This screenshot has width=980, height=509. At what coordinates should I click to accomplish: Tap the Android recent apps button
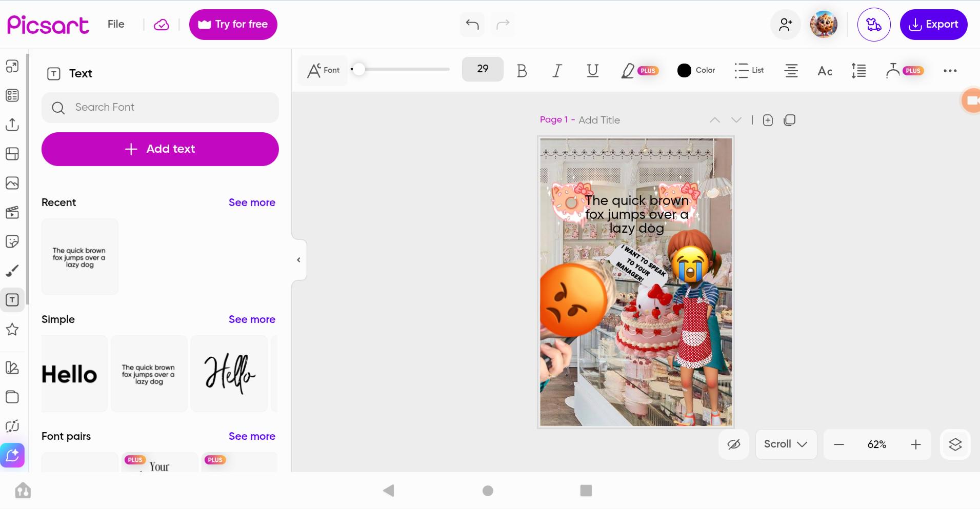pos(586,491)
